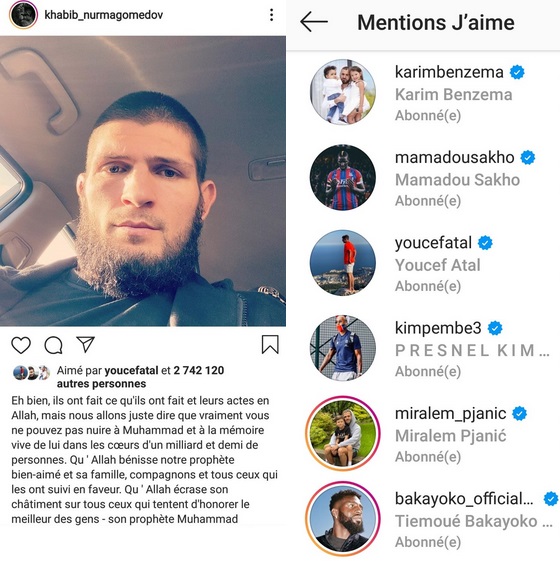Click Khabib selfie post photo
Image resolution: width=560 pixels, height=561 pixels.
click(x=143, y=181)
